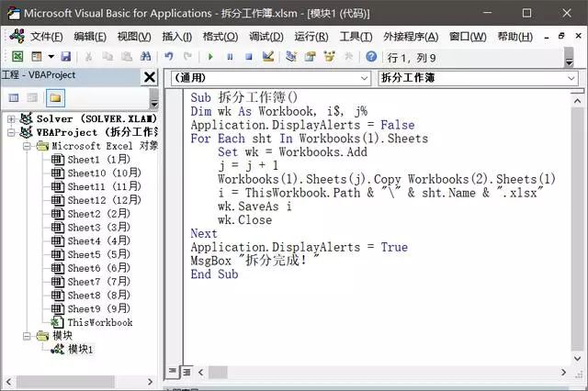Select Sheet9 (9月) in project tree
The width and height of the screenshot is (588, 391).
pos(98,309)
